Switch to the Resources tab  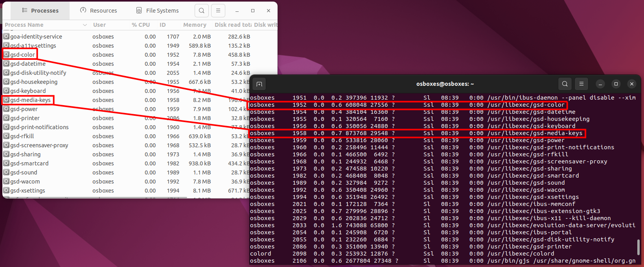pyautogui.click(x=99, y=11)
